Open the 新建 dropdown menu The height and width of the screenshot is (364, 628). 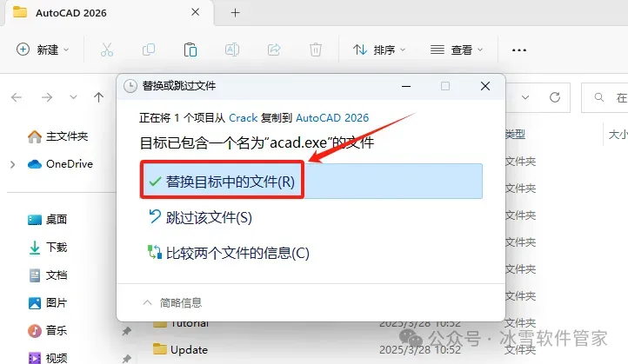click(x=43, y=50)
